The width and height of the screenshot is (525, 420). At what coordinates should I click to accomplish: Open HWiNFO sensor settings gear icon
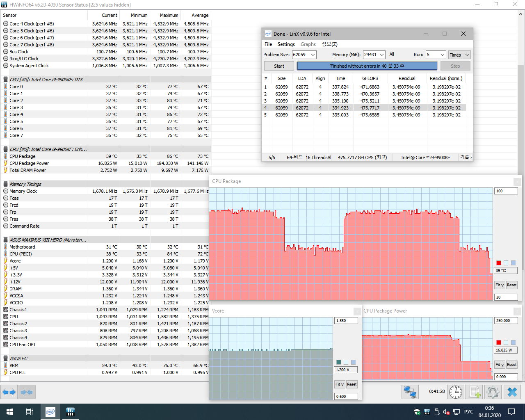(493, 392)
